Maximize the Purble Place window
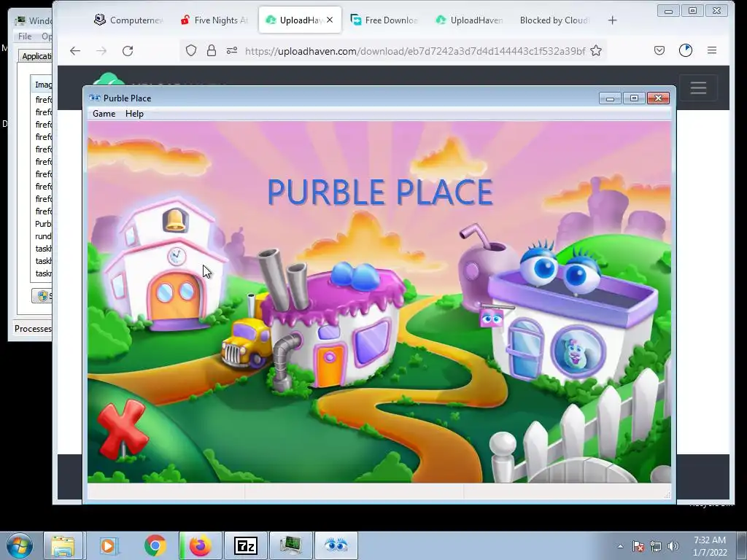 [x=634, y=98]
